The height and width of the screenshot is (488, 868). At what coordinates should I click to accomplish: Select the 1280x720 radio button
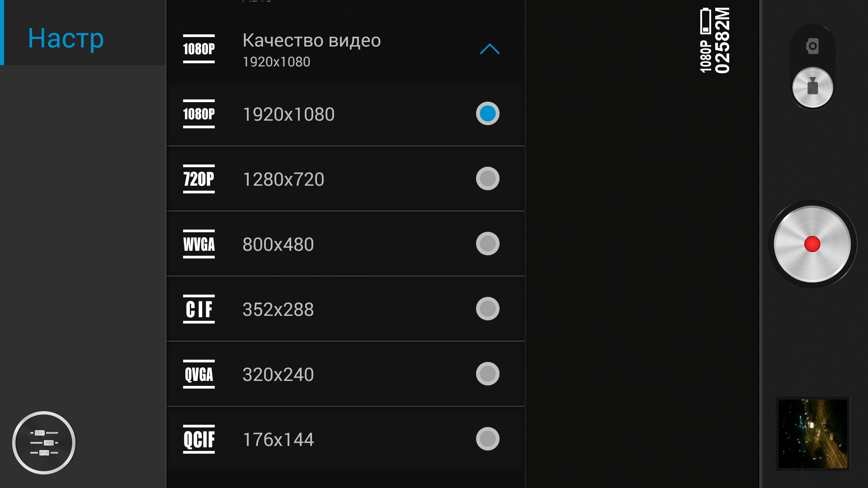click(487, 178)
